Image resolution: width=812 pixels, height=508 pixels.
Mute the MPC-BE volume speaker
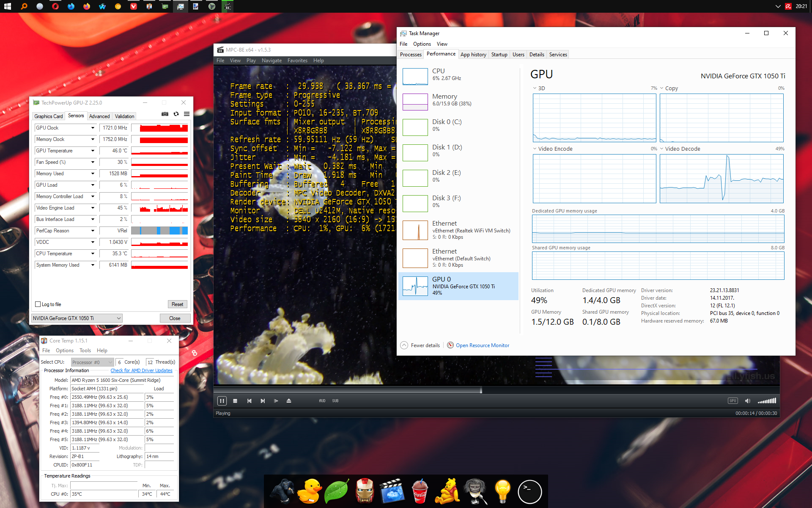point(747,401)
